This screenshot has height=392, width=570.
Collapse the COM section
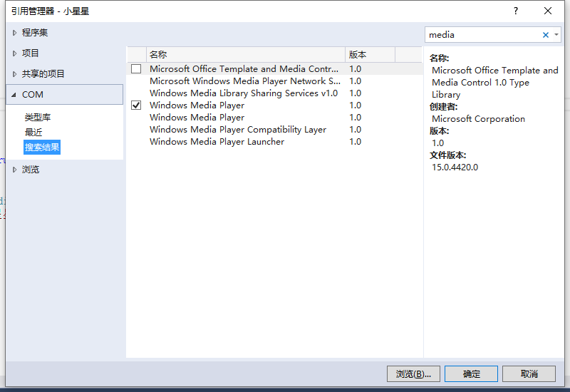[14, 95]
